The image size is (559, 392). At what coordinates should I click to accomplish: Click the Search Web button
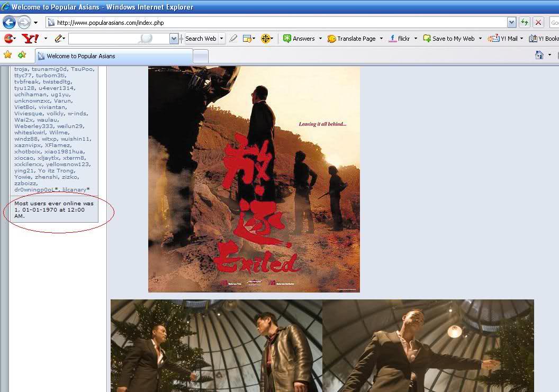pyautogui.click(x=201, y=39)
